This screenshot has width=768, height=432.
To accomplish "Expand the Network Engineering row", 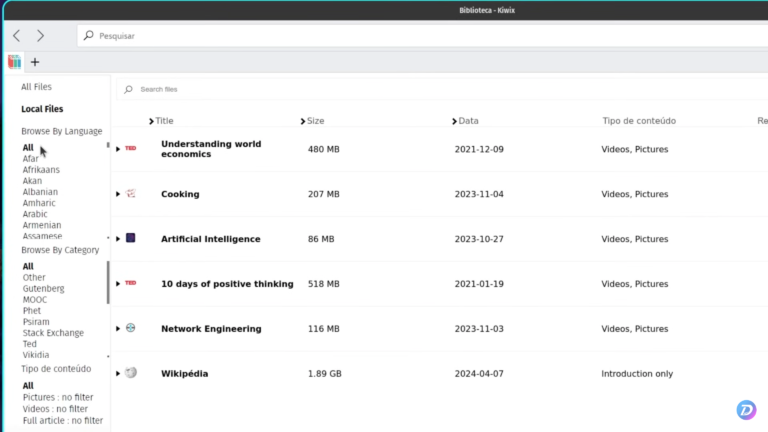I will [118, 329].
